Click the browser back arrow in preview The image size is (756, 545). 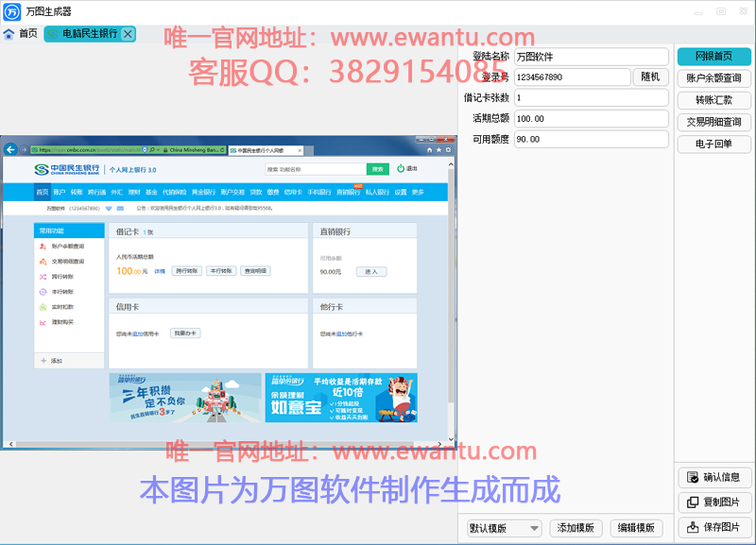pyautogui.click(x=10, y=150)
